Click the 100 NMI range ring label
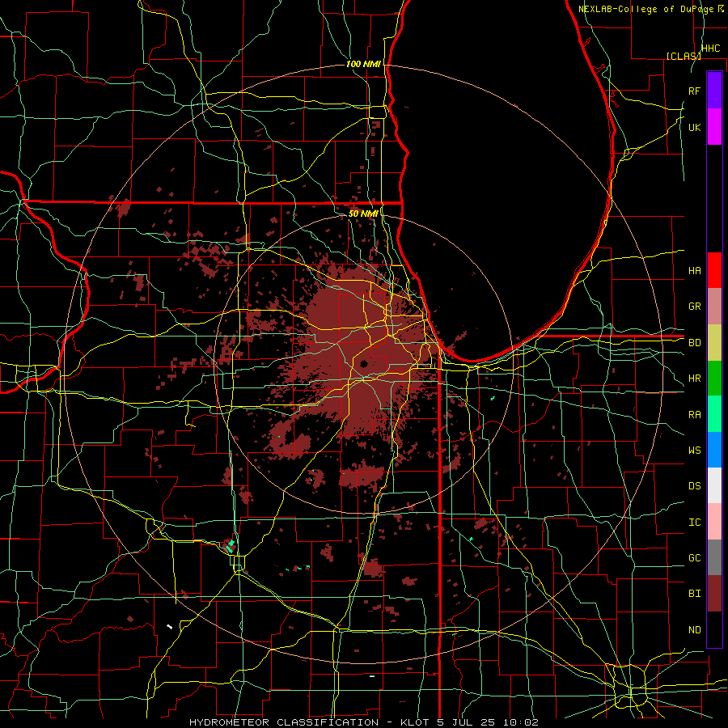Image resolution: width=728 pixels, height=728 pixels. [363, 64]
